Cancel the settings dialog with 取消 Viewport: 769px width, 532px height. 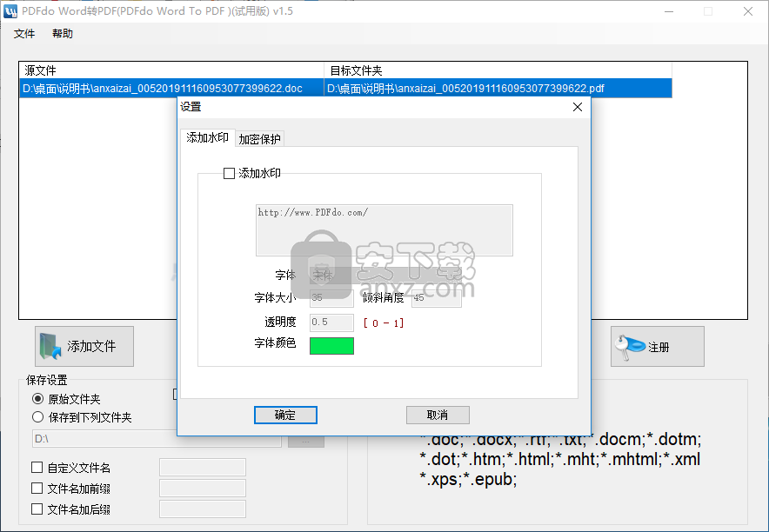(x=438, y=415)
